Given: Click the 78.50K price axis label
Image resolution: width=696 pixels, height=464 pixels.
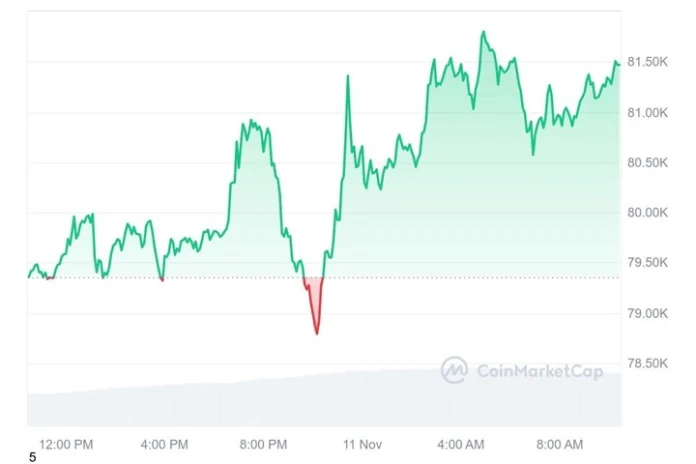Looking at the screenshot, I should pyautogui.click(x=648, y=363).
